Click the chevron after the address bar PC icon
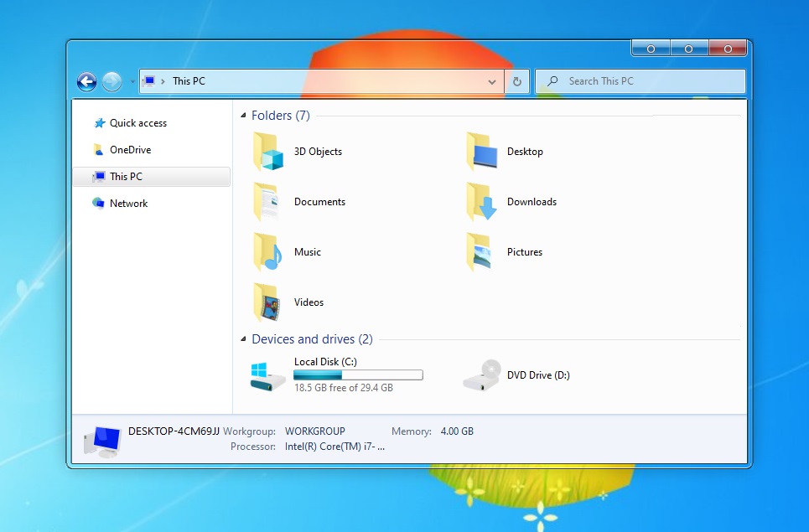809x532 pixels. 163,81
